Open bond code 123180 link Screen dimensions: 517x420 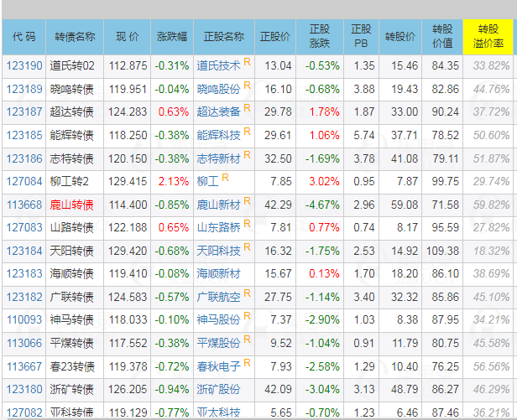click(x=24, y=389)
